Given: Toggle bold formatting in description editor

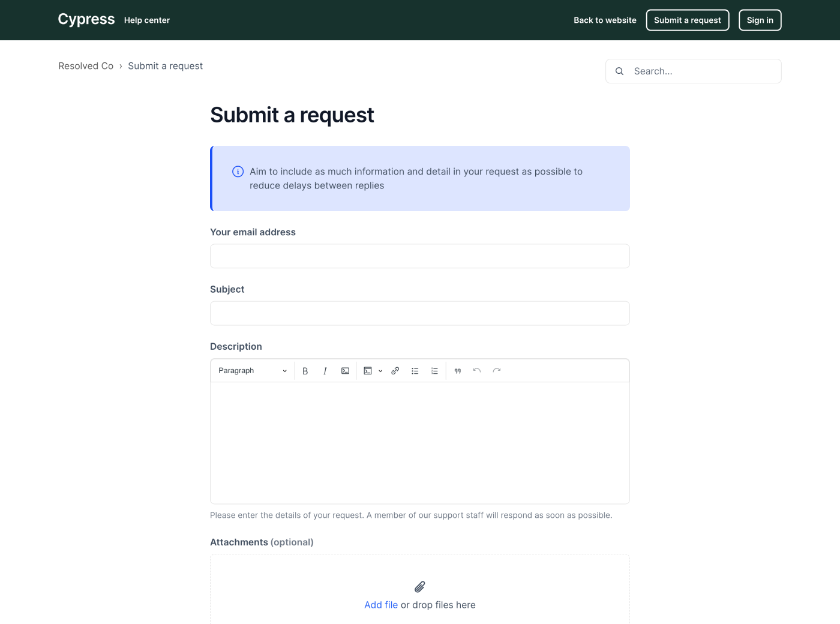Looking at the screenshot, I should [x=305, y=371].
